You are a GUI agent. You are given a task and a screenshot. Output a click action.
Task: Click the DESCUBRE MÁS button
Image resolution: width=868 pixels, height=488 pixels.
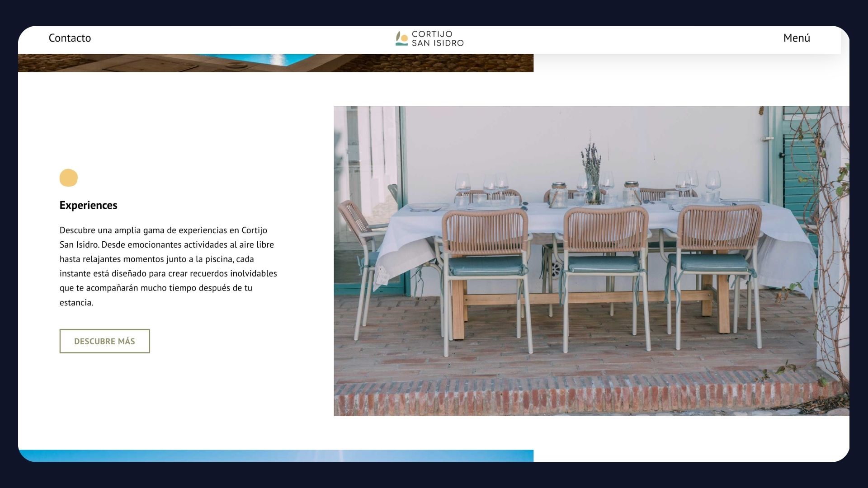tap(104, 341)
